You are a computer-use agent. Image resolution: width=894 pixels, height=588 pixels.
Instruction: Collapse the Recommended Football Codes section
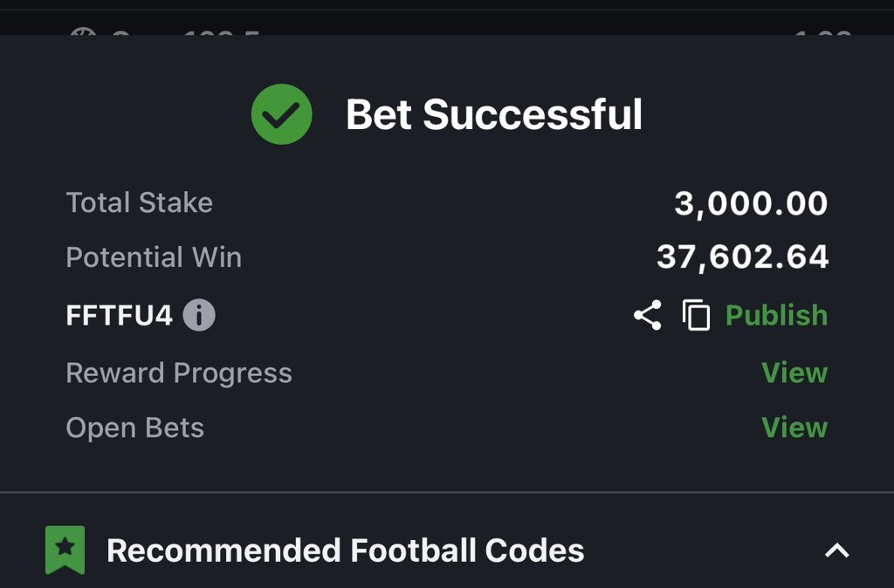tap(836, 550)
